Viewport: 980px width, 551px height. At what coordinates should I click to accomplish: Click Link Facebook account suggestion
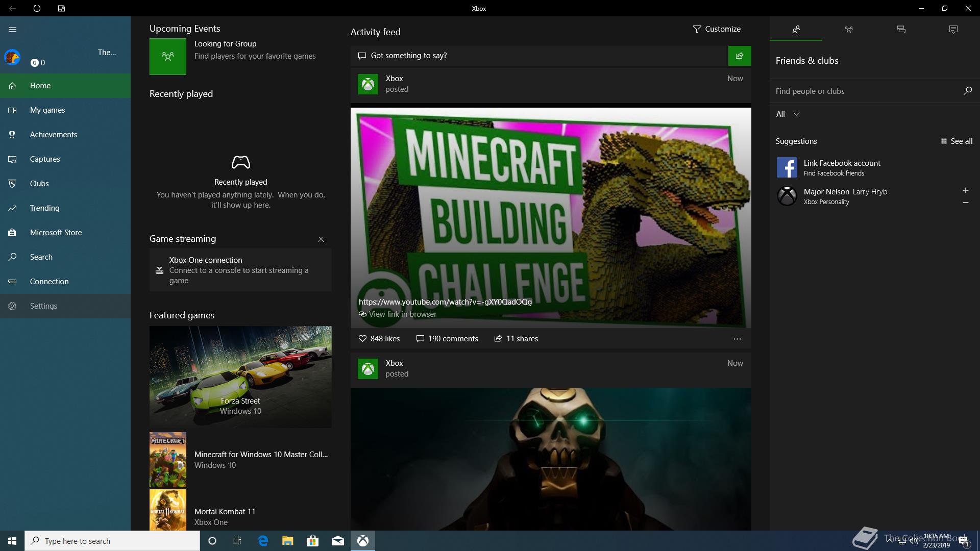click(x=874, y=167)
